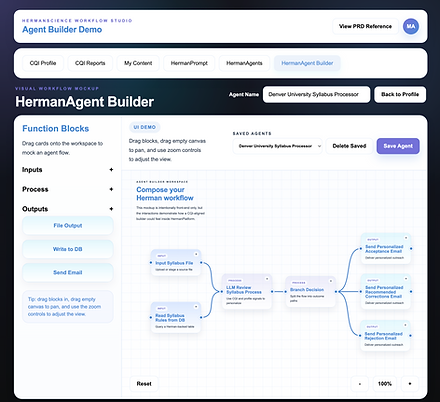
Task: Click Recommended Corrections Email node's input port
Action: [361, 292]
